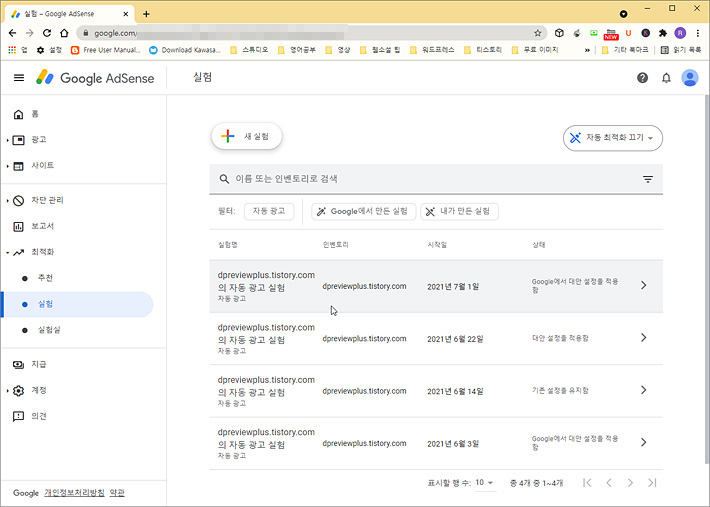Open the 2021년 7월 1일 experiment chevron
This screenshot has height=507, width=710.
coord(643,285)
